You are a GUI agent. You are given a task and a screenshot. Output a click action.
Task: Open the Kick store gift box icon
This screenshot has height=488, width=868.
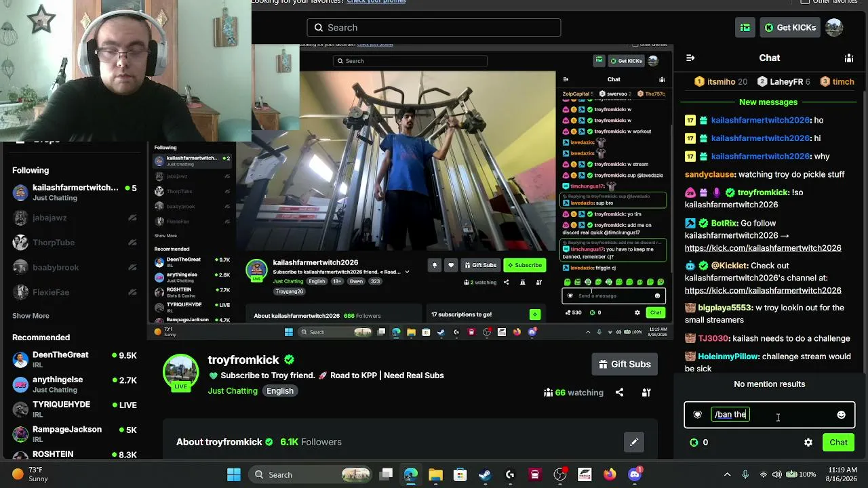pyautogui.click(x=745, y=28)
